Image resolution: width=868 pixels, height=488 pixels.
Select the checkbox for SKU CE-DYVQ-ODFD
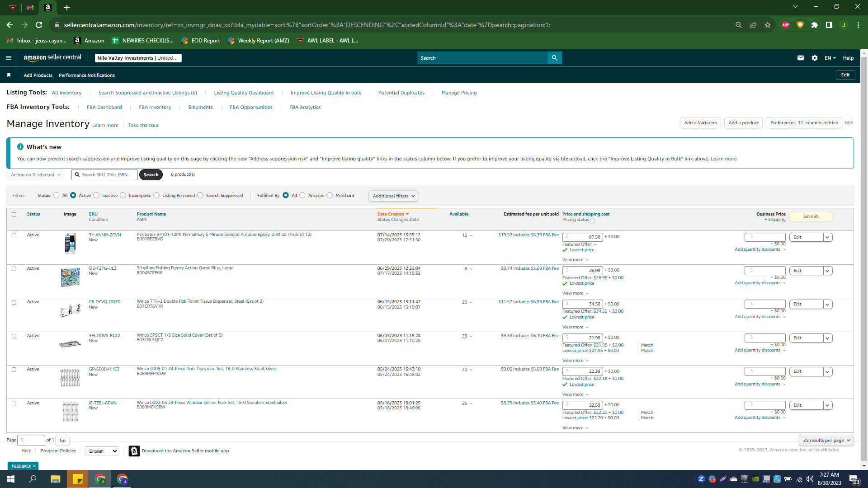coord(14,302)
